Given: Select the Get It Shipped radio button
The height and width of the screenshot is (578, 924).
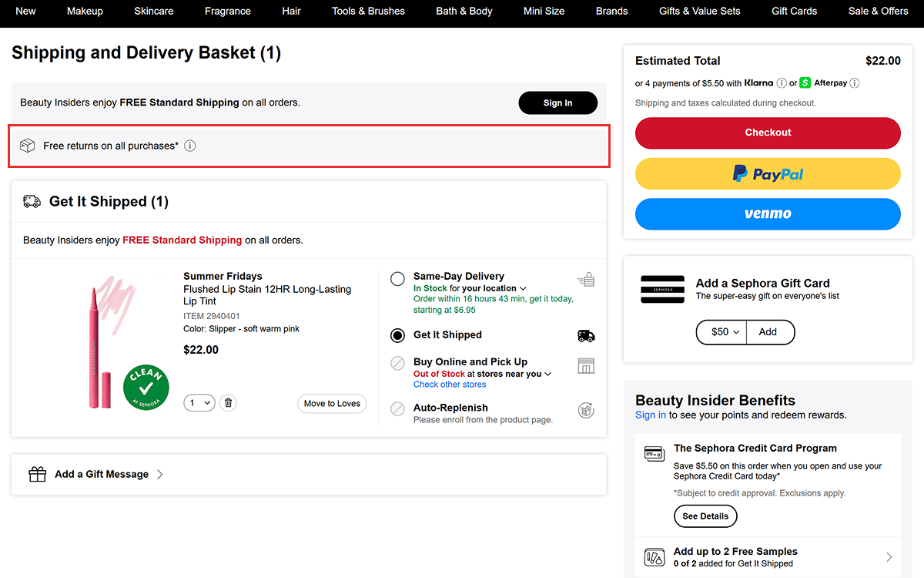Looking at the screenshot, I should click(x=397, y=334).
